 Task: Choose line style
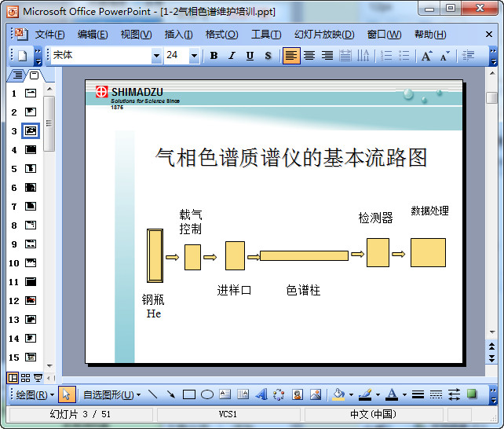[418, 394]
